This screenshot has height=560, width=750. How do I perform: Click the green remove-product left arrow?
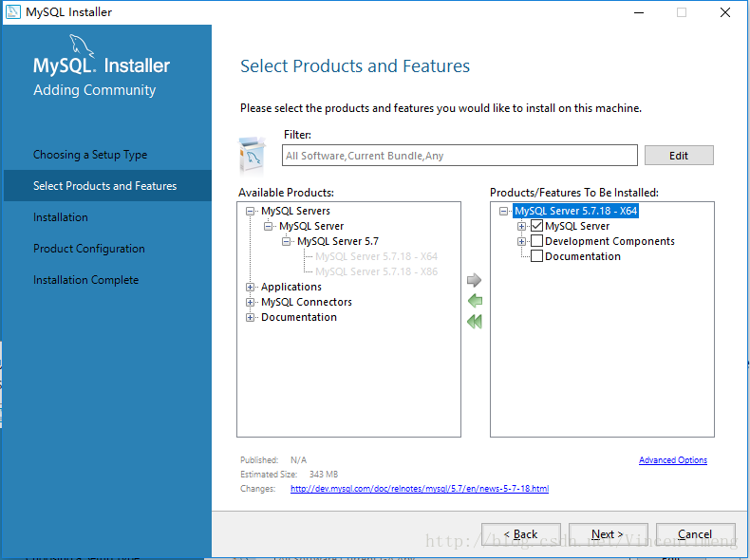click(x=475, y=301)
